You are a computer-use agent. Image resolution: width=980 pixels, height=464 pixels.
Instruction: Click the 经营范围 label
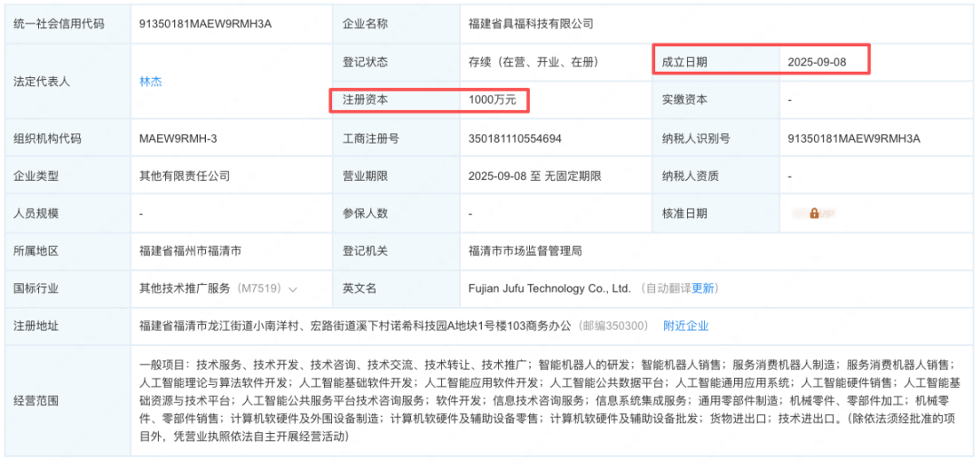(x=35, y=400)
